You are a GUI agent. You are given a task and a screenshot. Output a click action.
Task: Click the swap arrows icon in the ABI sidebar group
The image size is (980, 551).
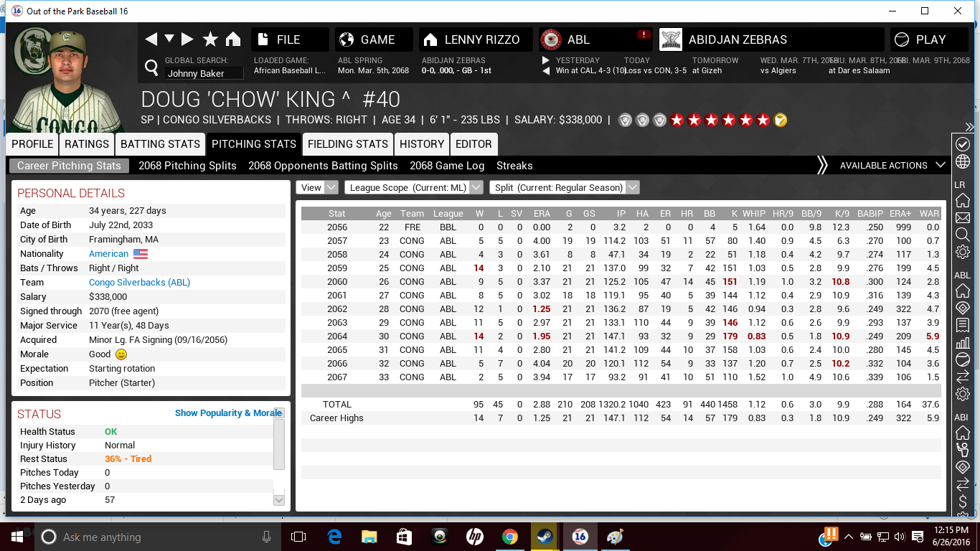[963, 484]
